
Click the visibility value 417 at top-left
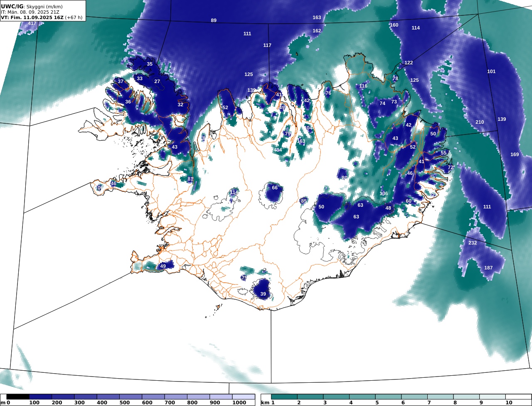32,23
